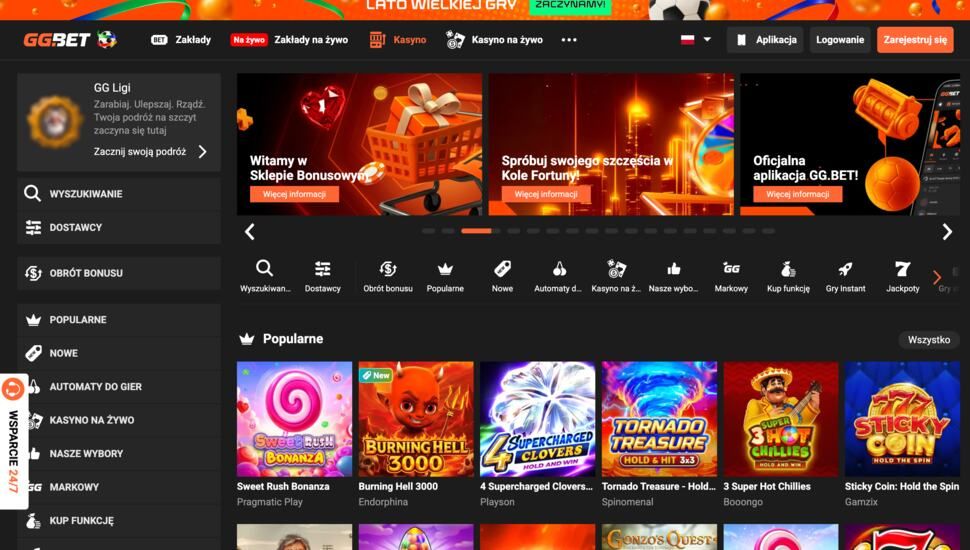This screenshot has height=550, width=970.
Task: Click Więcej informacji on GG.BET app banner
Action: click(797, 194)
